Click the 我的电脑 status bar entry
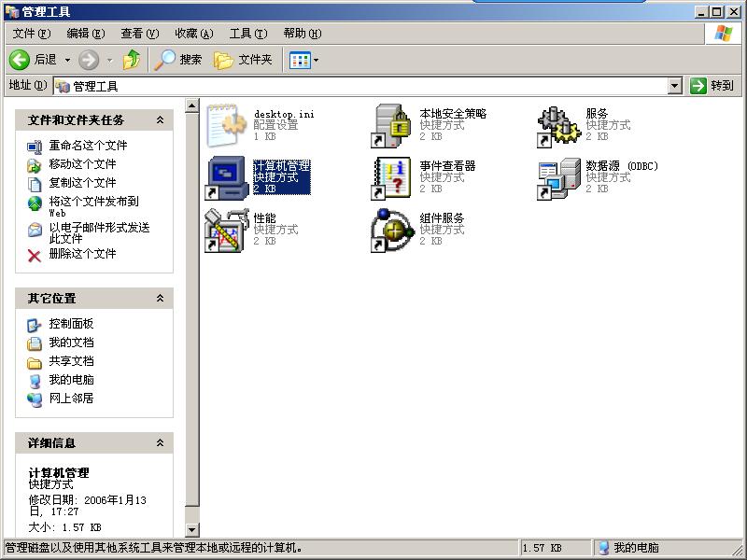The height and width of the screenshot is (560, 747). tap(628, 548)
